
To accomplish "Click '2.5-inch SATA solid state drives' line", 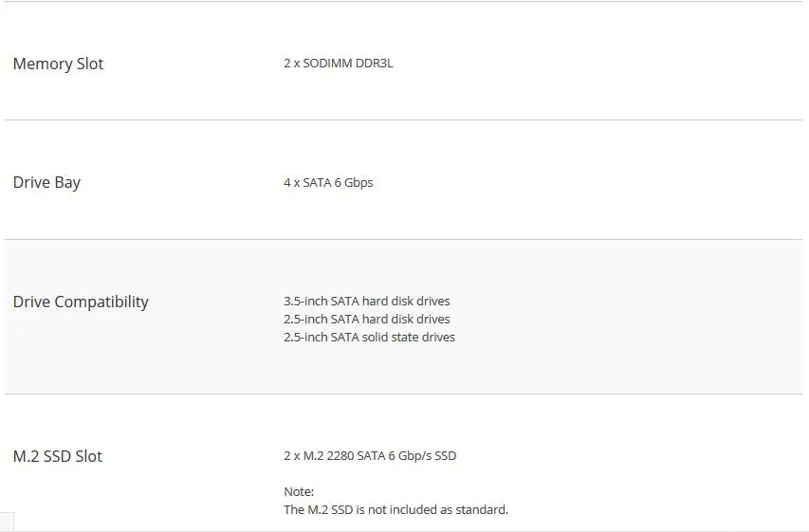I will pyautogui.click(x=370, y=337).
